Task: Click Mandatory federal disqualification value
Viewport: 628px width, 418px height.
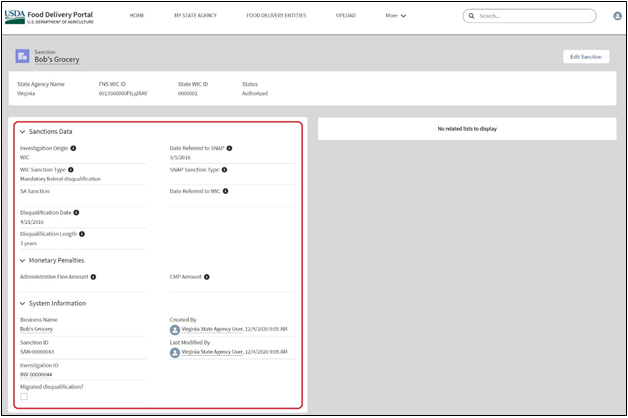Action: (x=60, y=179)
